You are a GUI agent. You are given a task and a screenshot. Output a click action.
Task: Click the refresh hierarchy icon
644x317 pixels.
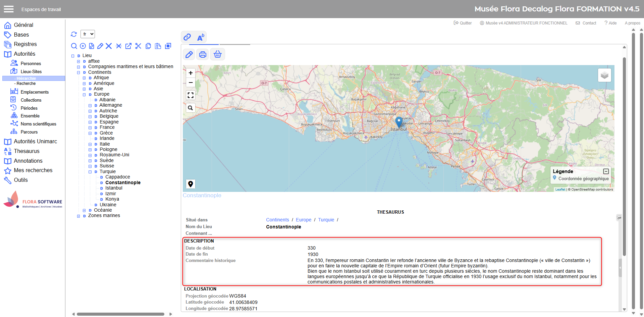click(x=74, y=34)
